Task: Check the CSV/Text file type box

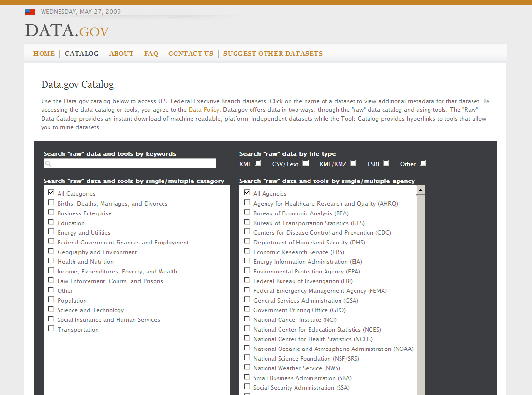Action: click(306, 163)
